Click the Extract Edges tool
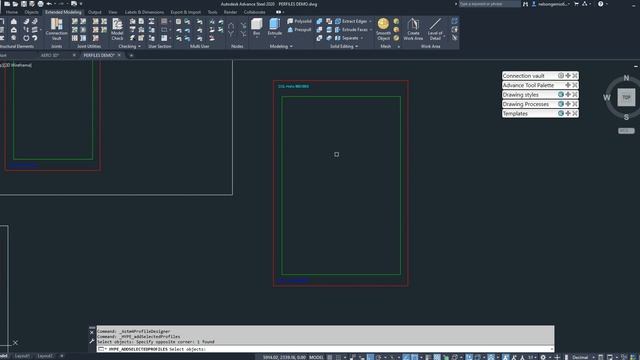Screen dimensions: 640x360 coord(351,21)
